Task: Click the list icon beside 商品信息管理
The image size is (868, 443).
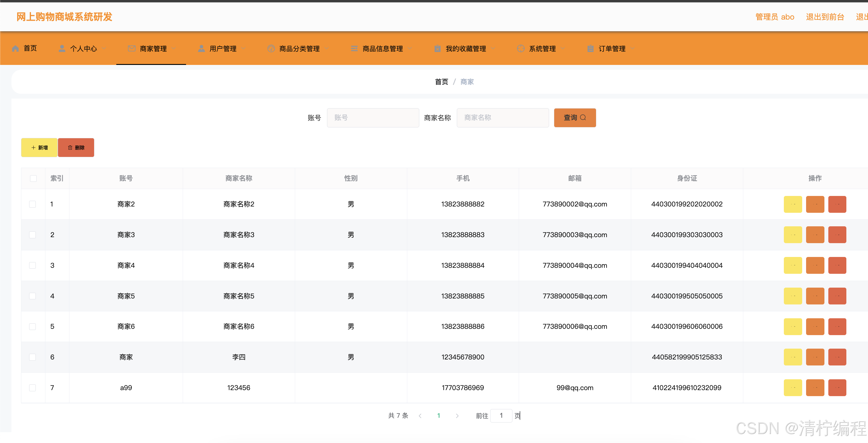Action: (x=354, y=48)
